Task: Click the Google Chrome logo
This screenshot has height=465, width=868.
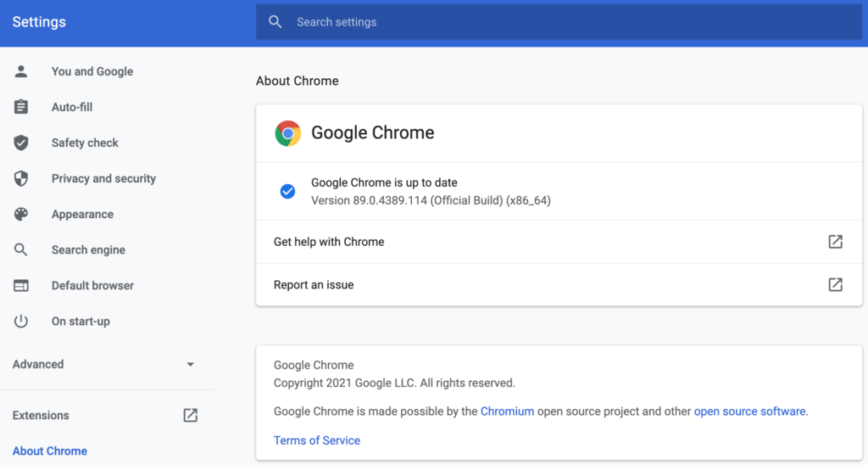Action: 288,133
